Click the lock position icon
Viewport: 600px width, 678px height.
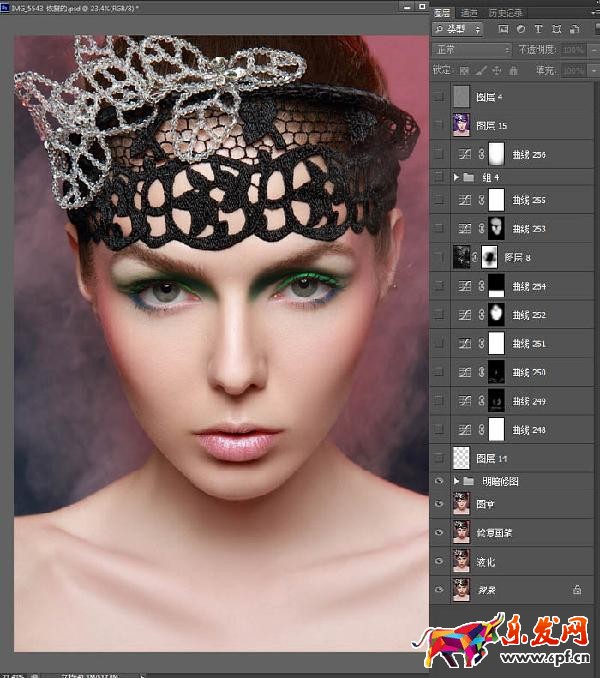(497, 71)
